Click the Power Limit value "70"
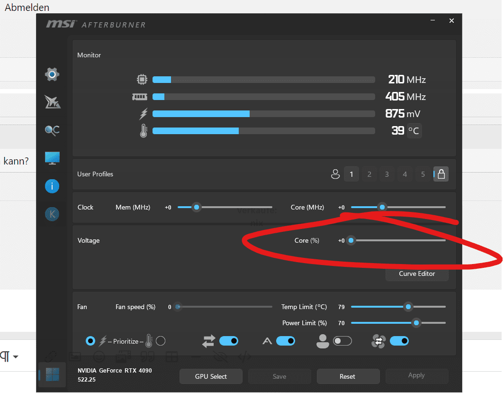Image resolution: width=504 pixels, height=420 pixels. tap(342, 323)
